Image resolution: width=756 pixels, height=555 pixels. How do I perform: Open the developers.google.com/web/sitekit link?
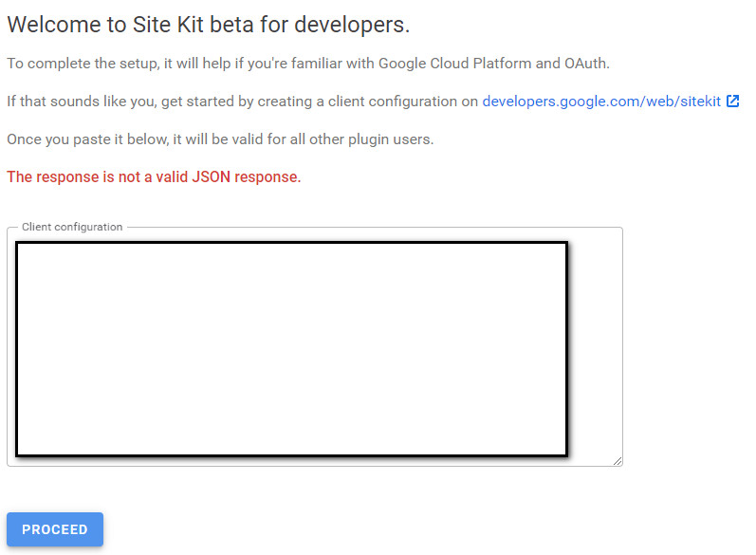601,102
